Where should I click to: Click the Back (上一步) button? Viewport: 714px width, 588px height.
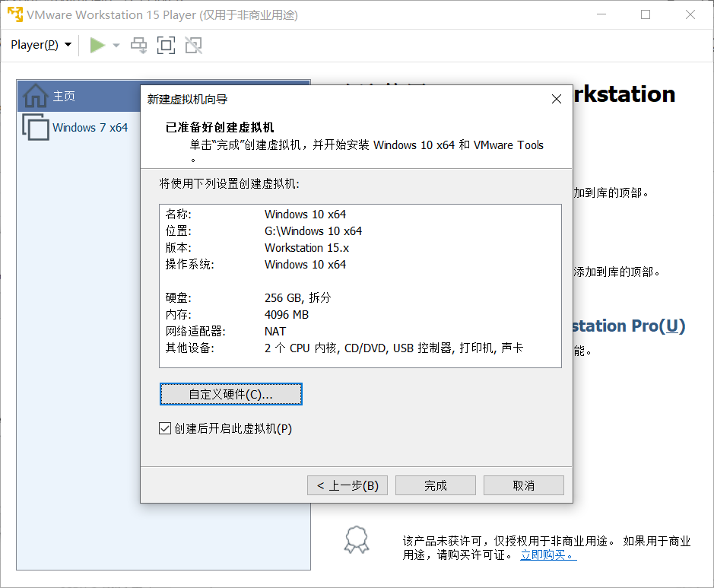coord(347,485)
